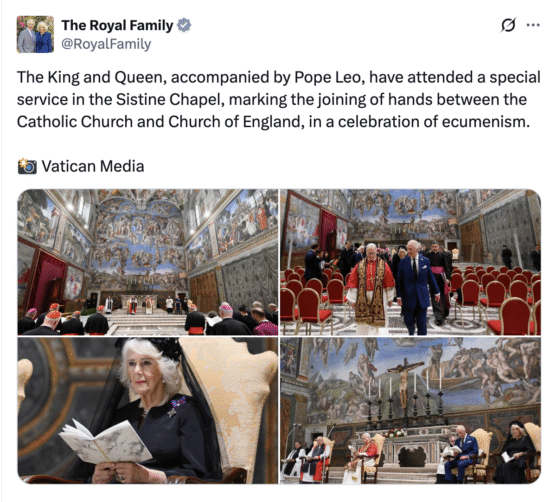Click the Grok slashed-circle icon
The image size is (550, 502).
tap(508, 25)
